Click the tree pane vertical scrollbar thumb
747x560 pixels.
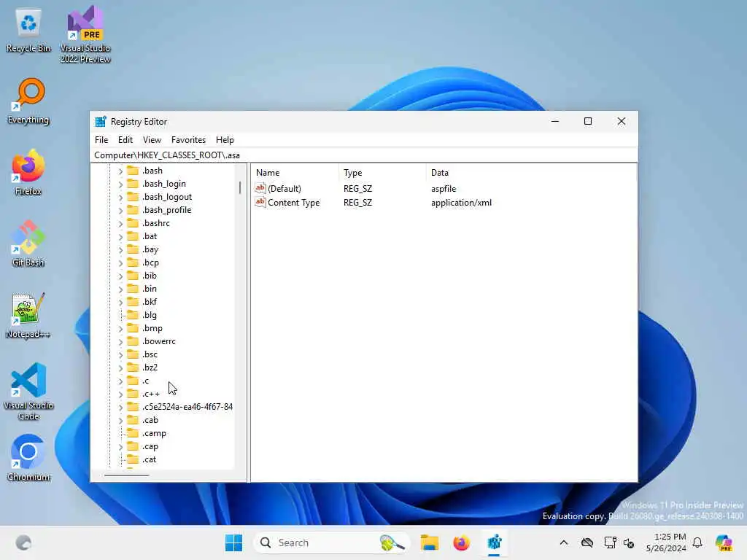240,187
